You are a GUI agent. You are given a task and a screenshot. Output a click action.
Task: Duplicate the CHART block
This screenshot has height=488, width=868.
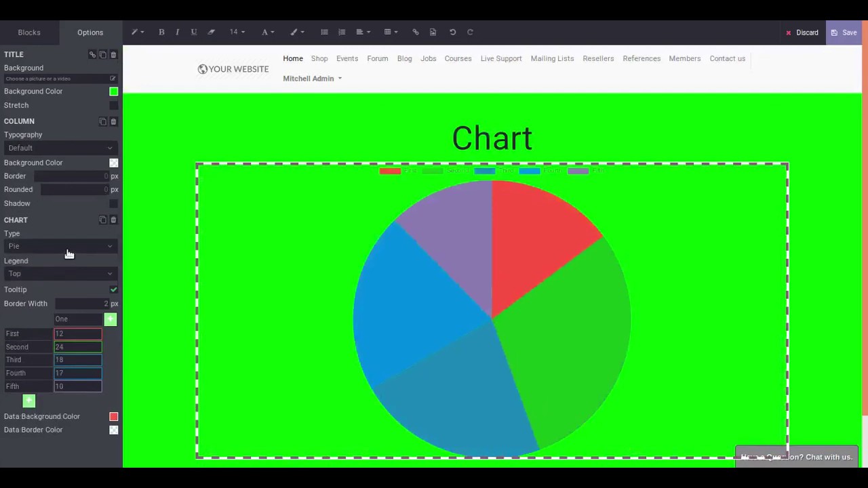point(103,220)
